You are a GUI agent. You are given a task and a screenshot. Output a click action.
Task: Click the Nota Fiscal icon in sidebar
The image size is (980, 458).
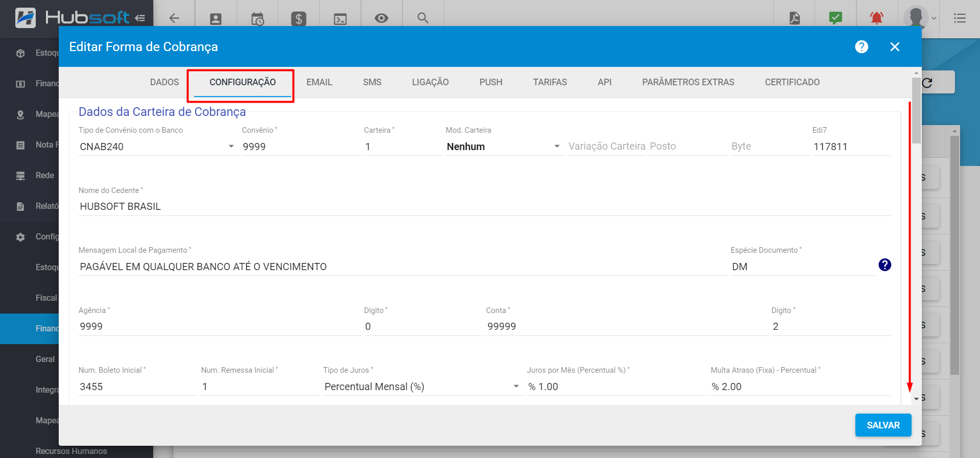tap(20, 145)
